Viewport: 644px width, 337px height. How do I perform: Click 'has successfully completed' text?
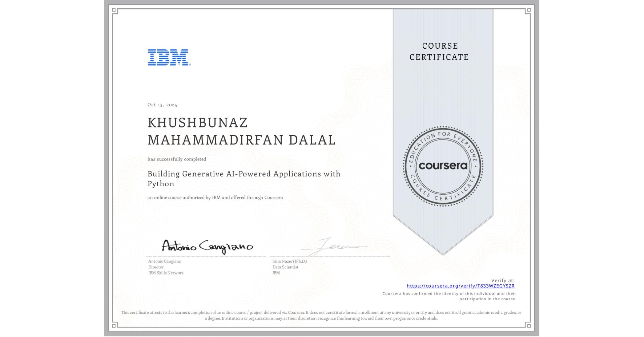(x=177, y=159)
